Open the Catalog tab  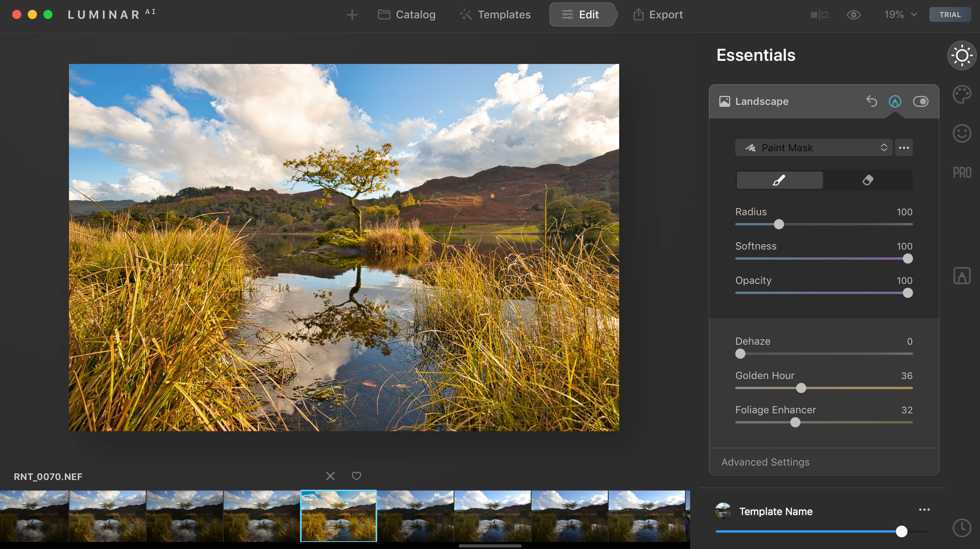coord(406,15)
